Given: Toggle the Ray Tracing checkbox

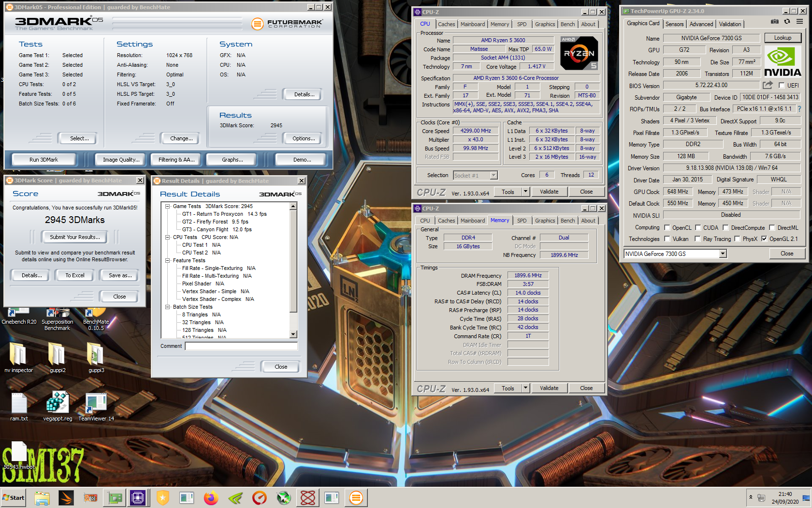Looking at the screenshot, I should [x=697, y=239].
